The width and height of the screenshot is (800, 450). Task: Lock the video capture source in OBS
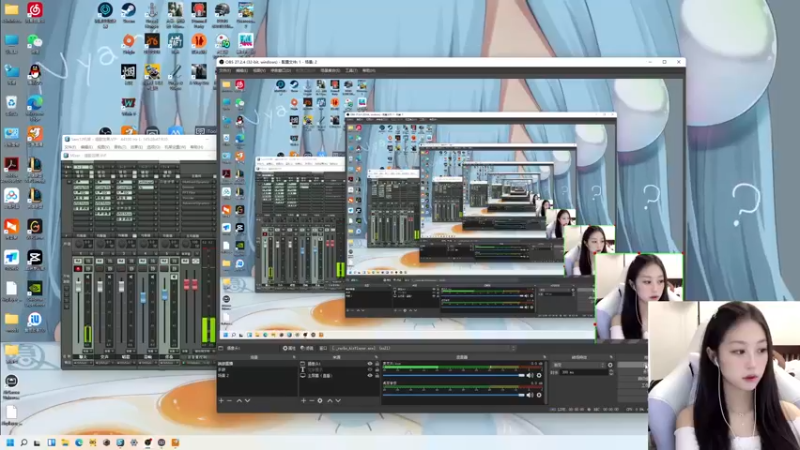tap(377, 363)
